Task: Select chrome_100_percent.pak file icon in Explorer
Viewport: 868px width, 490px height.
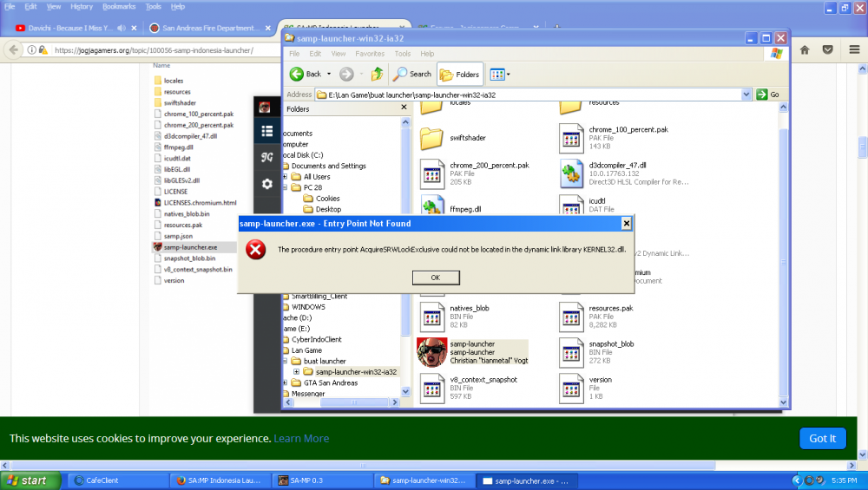Action: 571,138
